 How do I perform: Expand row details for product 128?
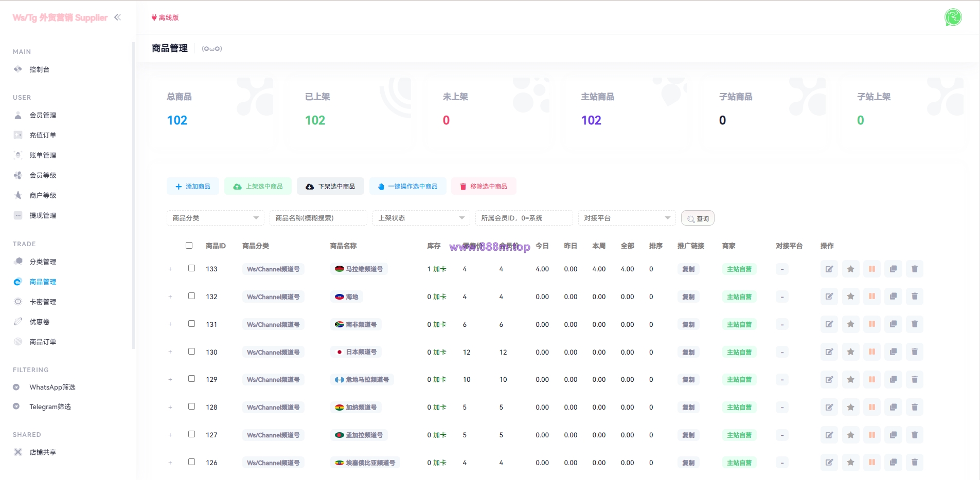coord(170,408)
